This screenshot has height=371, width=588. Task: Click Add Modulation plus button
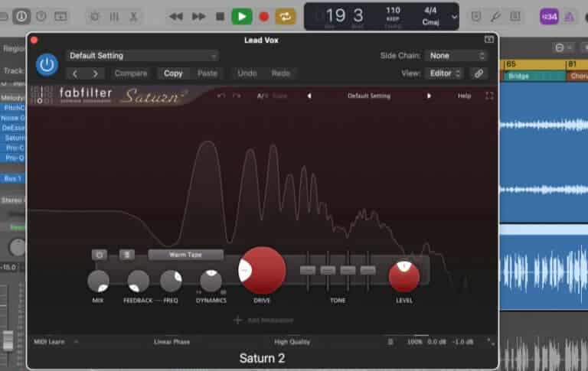click(238, 321)
